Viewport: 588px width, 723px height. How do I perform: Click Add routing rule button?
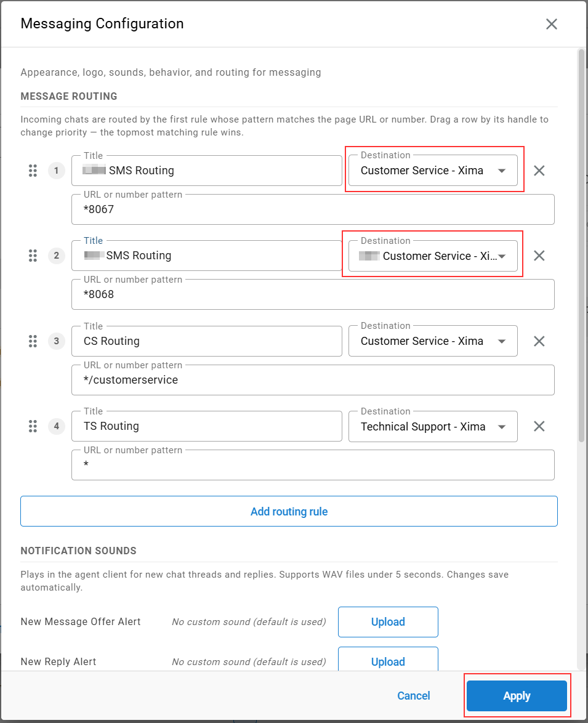tap(289, 511)
